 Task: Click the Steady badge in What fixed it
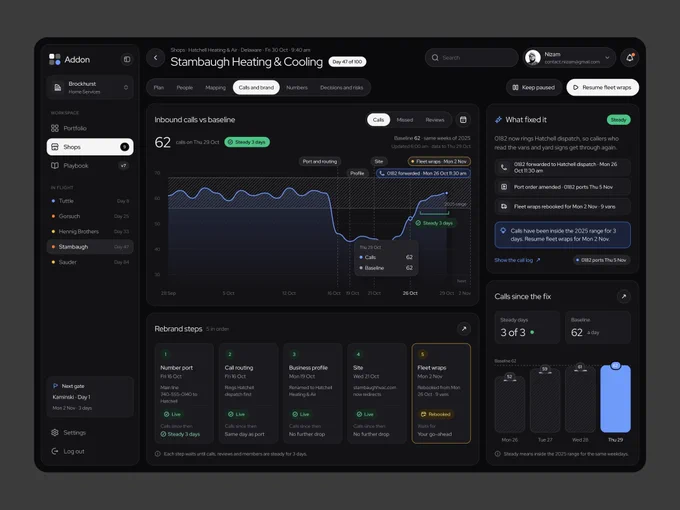point(618,120)
